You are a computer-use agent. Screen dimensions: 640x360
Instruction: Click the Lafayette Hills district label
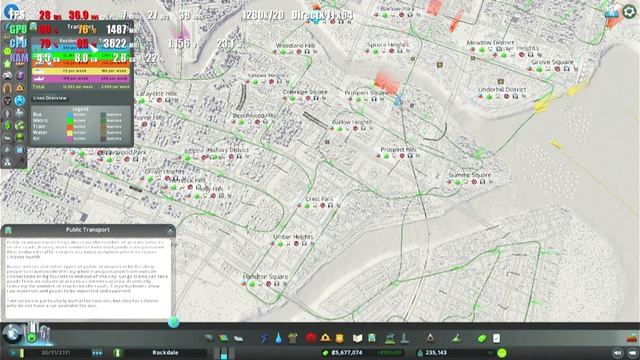[157, 93]
